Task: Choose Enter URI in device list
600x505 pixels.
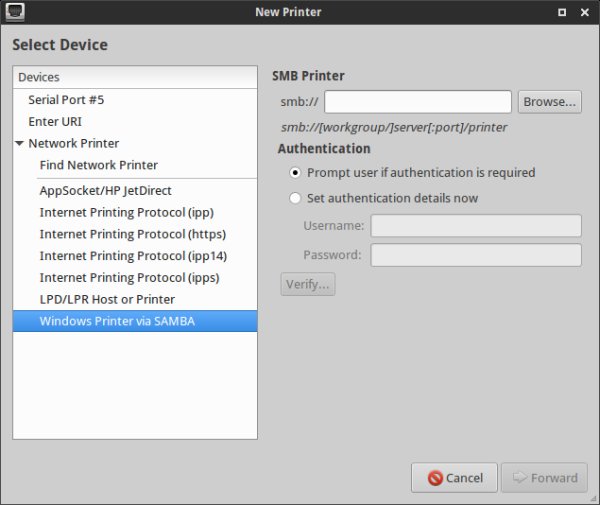Action: [55, 121]
